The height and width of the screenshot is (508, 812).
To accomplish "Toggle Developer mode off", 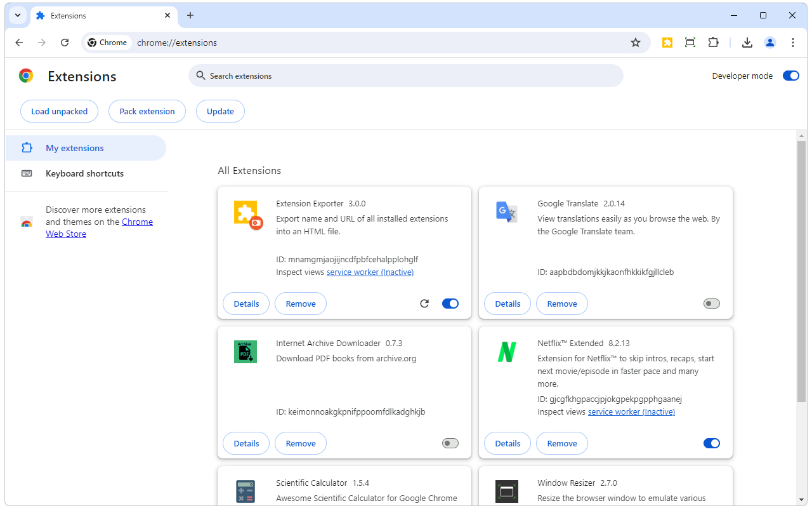I will [790, 76].
